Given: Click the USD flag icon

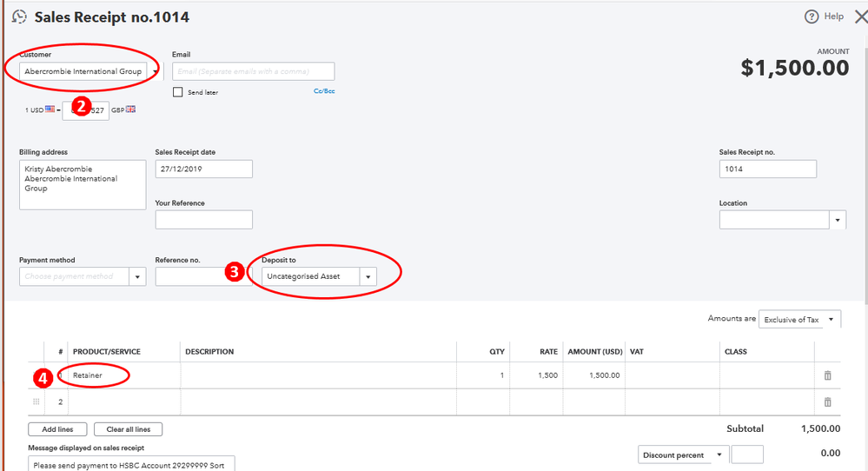Looking at the screenshot, I should [x=50, y=109].
